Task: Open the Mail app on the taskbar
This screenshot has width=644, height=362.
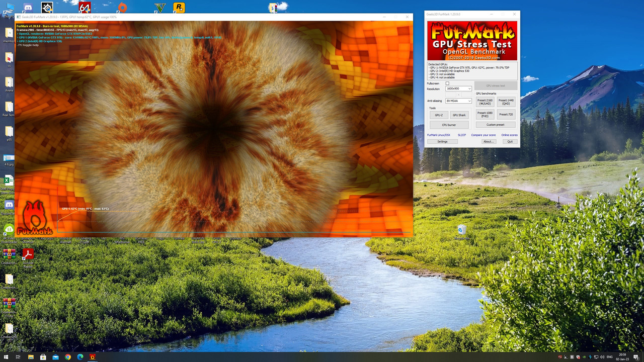Action: [55, 357]
